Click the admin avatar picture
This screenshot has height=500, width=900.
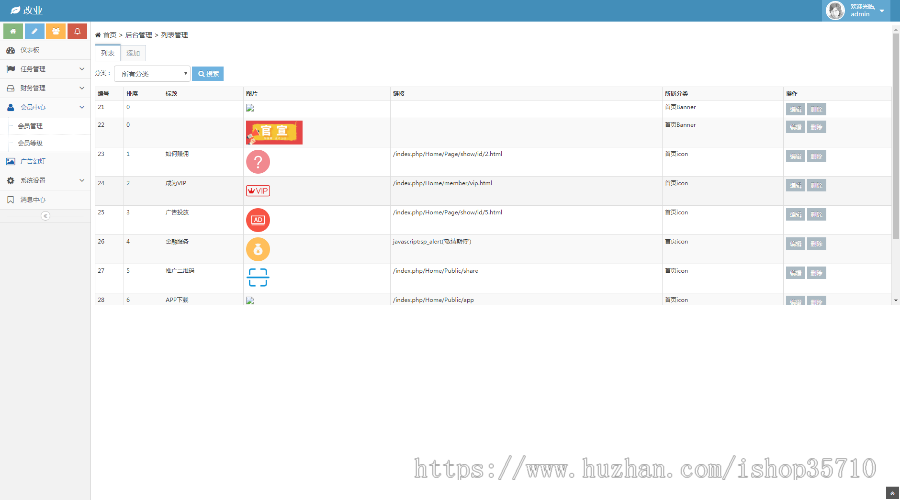coord(835,10)
